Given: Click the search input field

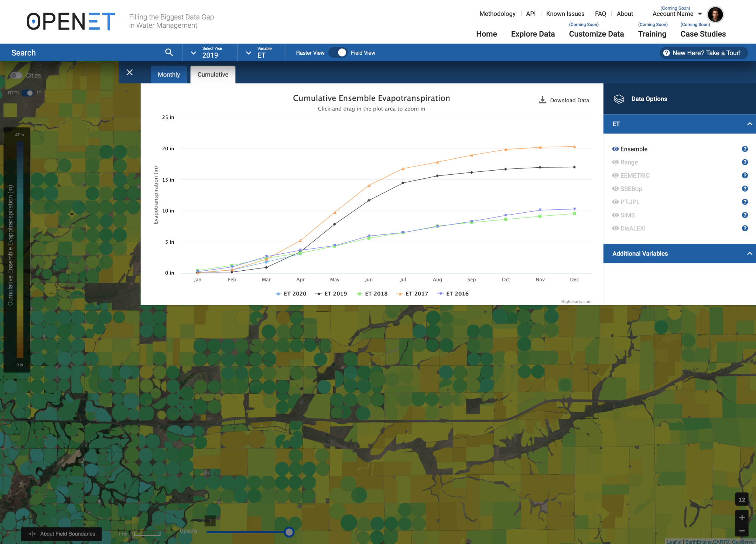Looking at the screenshot, I should point(91,52).
